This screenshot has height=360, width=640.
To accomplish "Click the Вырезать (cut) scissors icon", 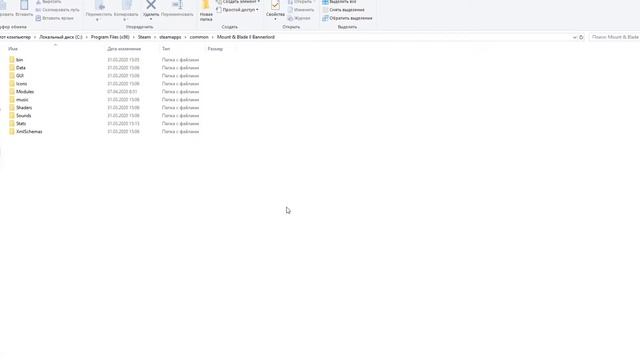I will coord(38,2).
